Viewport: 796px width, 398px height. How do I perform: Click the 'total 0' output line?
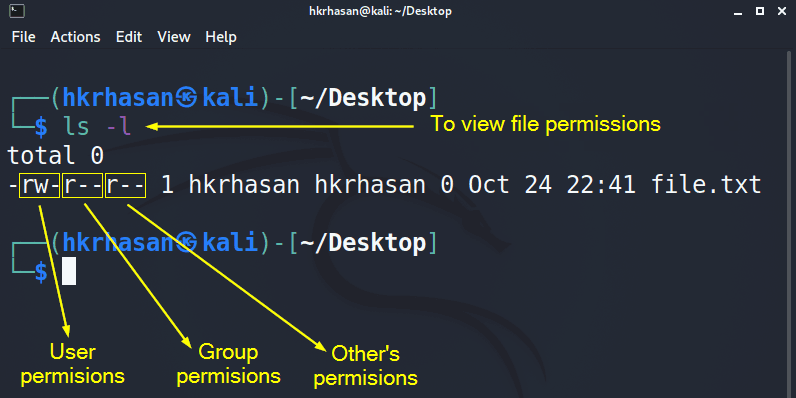tap(56, 155)
